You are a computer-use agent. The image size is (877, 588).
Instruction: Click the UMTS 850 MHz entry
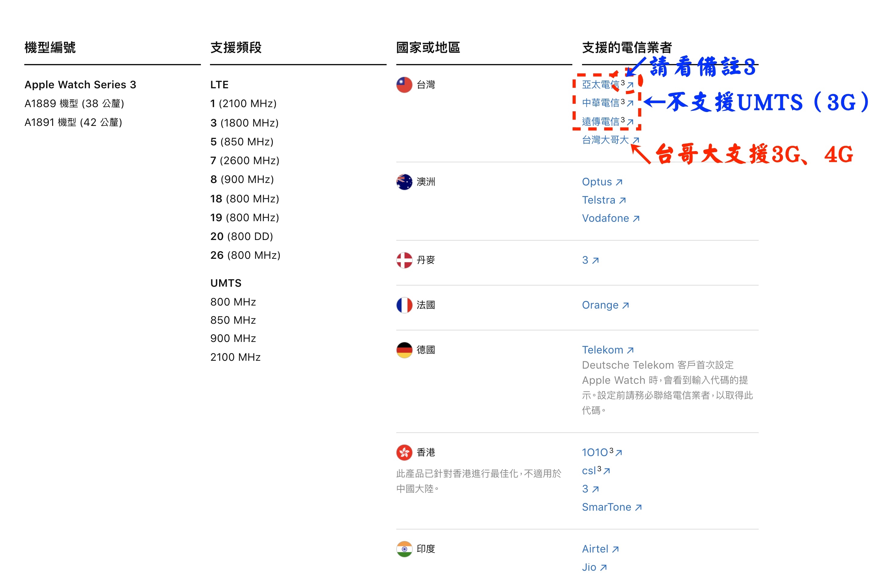click(x=233, y=320)
